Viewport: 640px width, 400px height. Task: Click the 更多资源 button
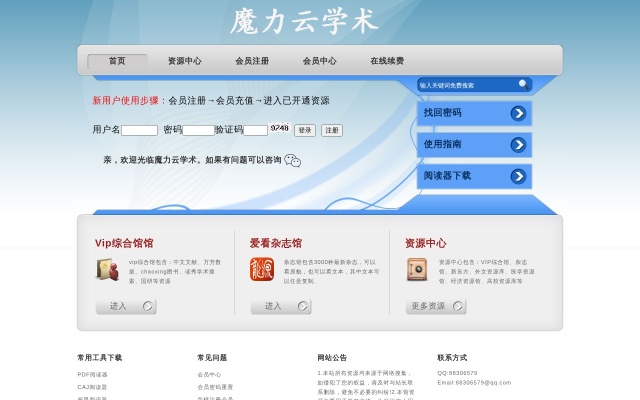pos(436,306)
